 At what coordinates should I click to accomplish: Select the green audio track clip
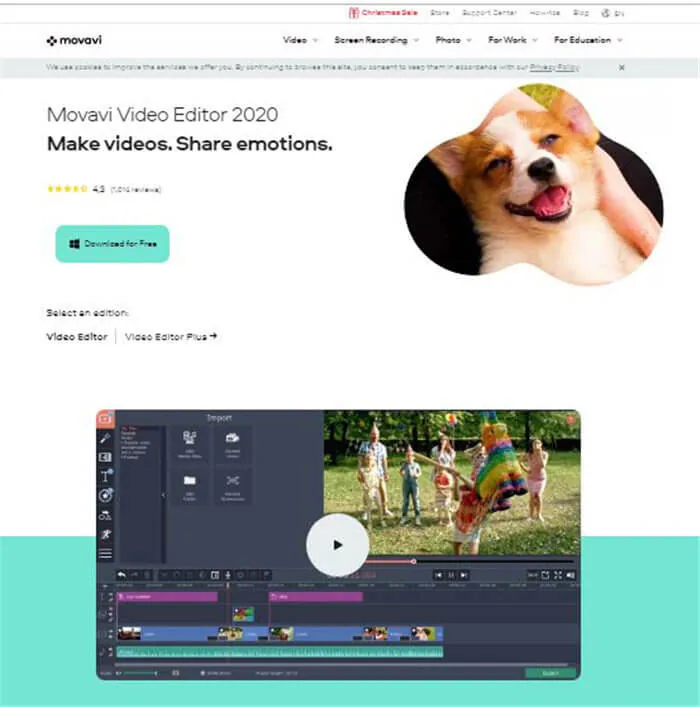pos(280,652)
